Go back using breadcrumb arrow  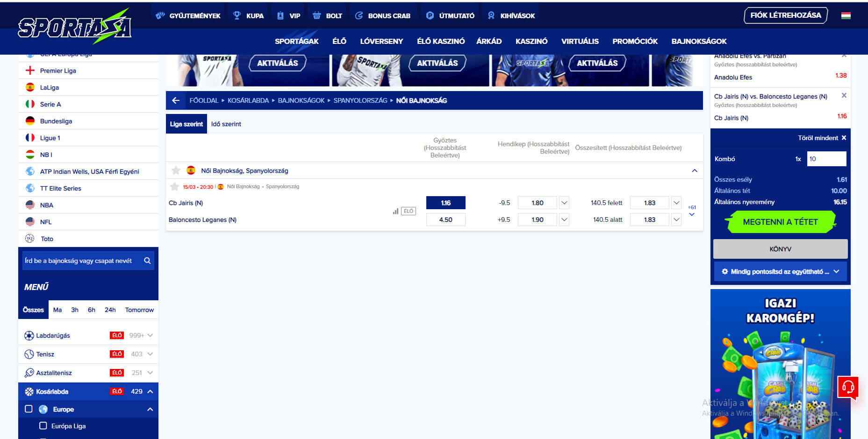[176, 100]
